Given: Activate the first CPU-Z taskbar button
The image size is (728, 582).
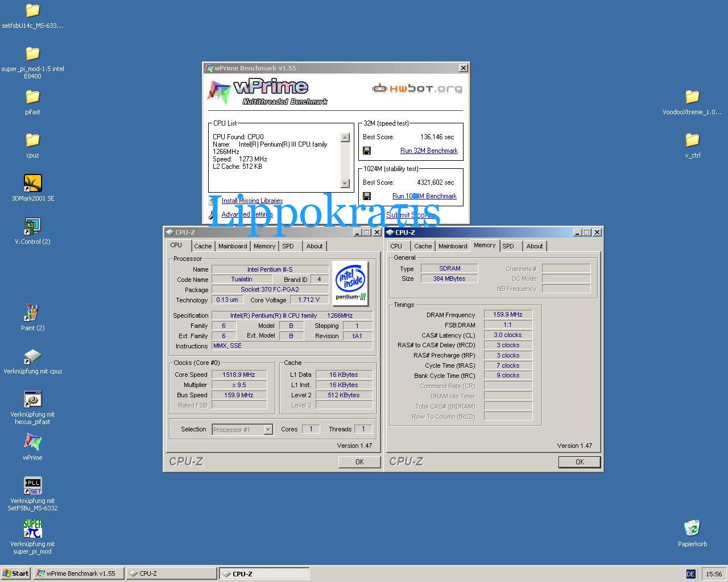Looking at the screenshot, I should [x=171, y=573].
